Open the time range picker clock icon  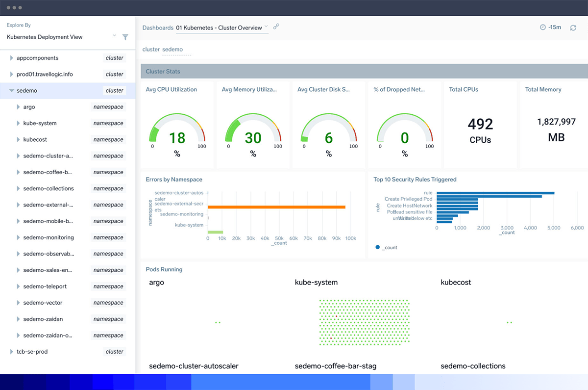point(542,27)
